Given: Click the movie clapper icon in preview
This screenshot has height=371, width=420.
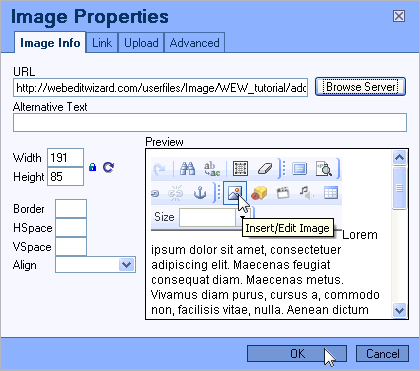Looking at the screenshot, I should coord(283,193).
